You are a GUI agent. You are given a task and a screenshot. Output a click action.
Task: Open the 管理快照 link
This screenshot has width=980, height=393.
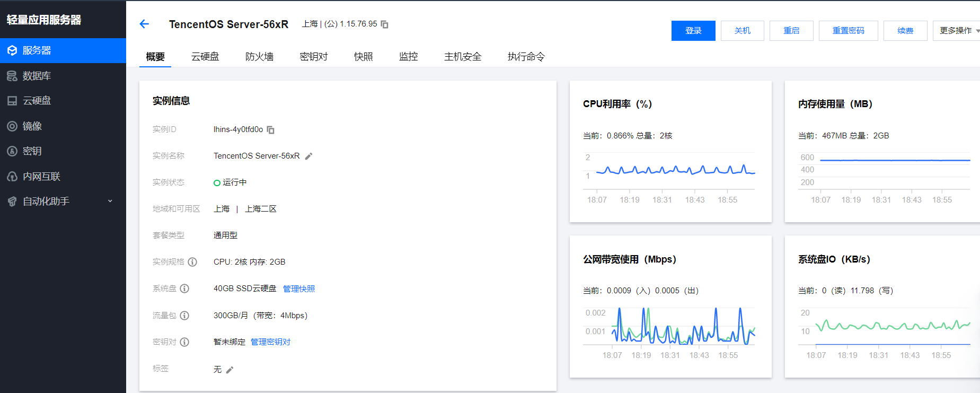(299, 289)
